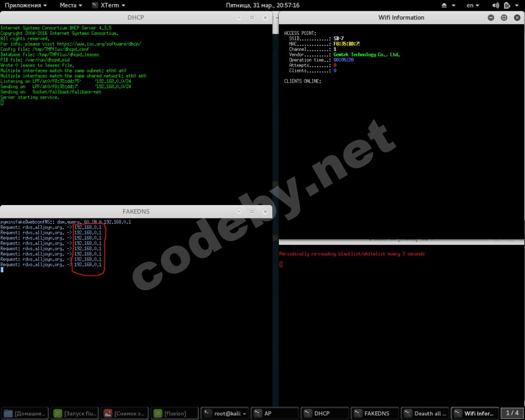Click the terminal icon of AP taskbar item

[x=257, y=413]
